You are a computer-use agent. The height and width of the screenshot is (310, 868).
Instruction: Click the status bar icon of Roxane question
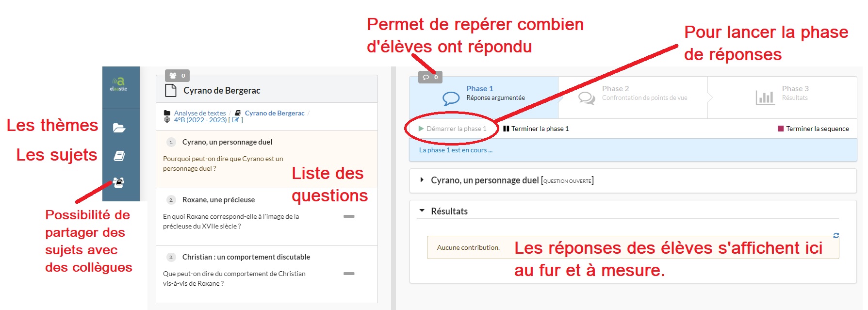click(349, 216)
